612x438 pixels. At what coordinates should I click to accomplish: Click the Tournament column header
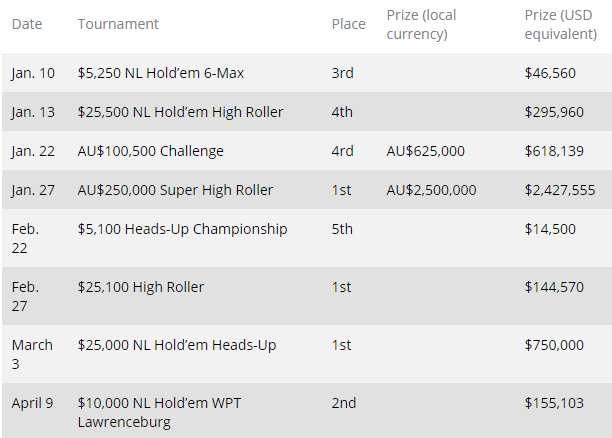click(118, 24)
